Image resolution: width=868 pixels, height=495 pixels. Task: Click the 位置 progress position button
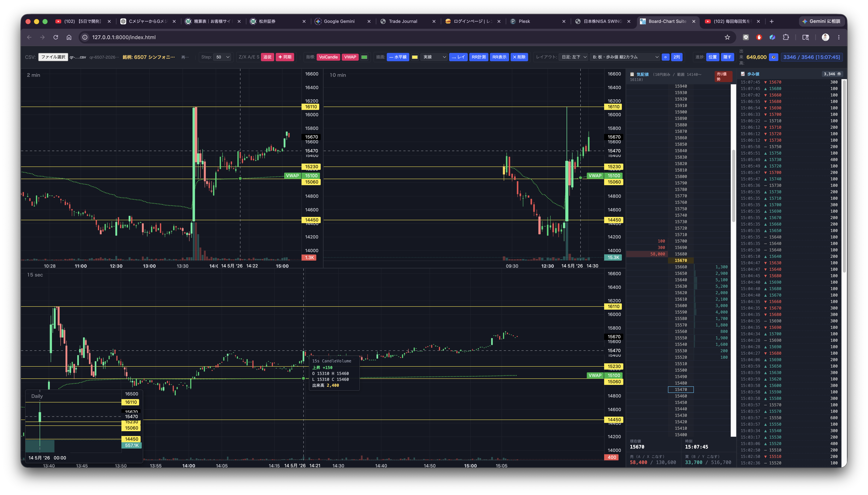point(713,57)
